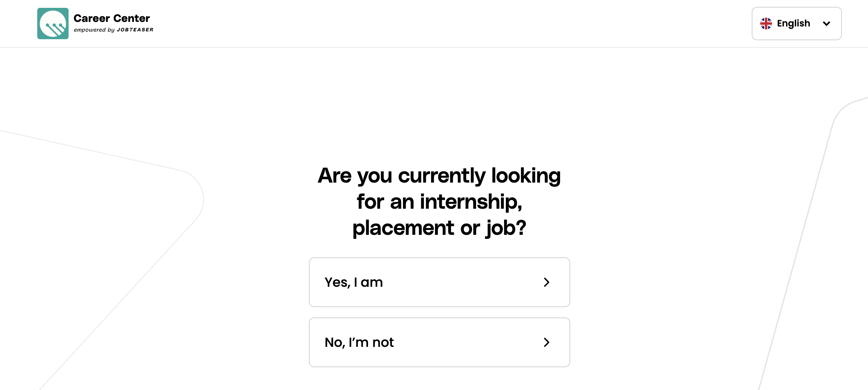The image size is (868, 390).
Task: Click the "Career Center" title text
Action: [112, 18]
